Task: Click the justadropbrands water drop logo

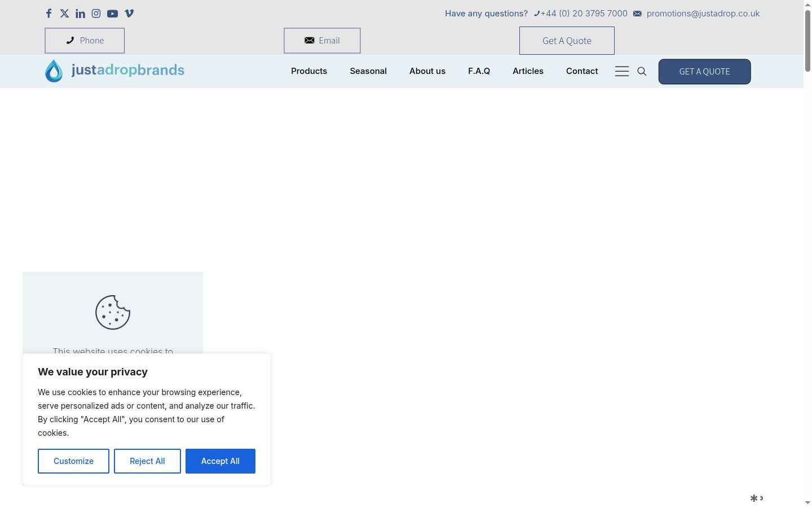Action: point(54,71)
